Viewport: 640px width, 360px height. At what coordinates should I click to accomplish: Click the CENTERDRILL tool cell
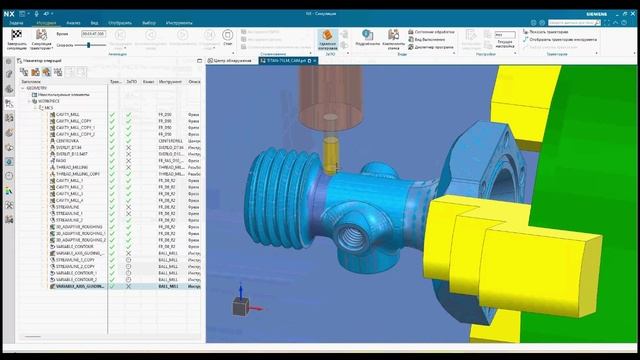pos(171,141)
